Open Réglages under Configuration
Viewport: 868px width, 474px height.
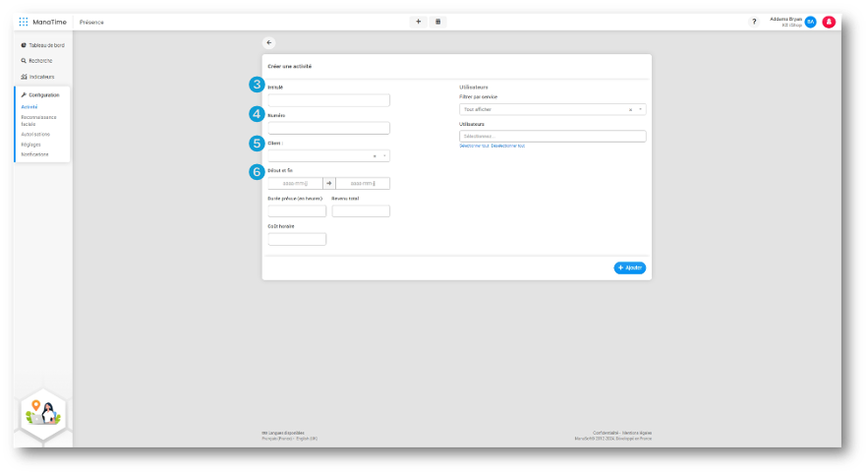pos(31,145)
